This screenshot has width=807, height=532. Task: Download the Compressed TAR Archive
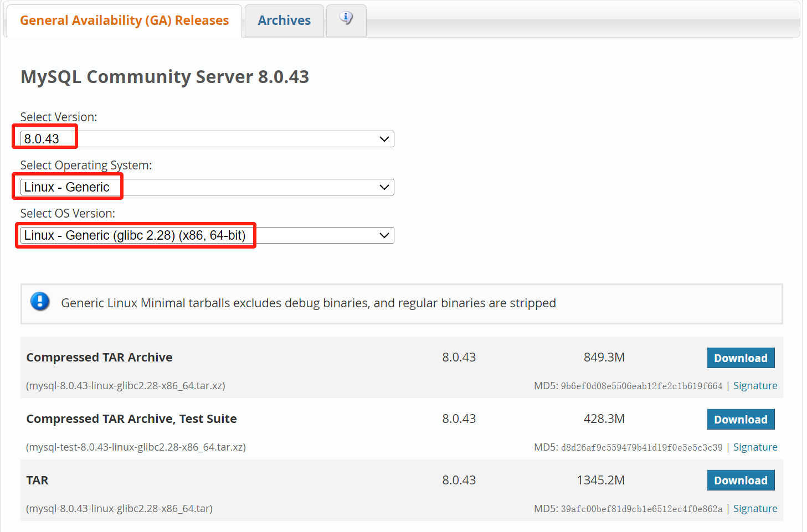point(741,358)
